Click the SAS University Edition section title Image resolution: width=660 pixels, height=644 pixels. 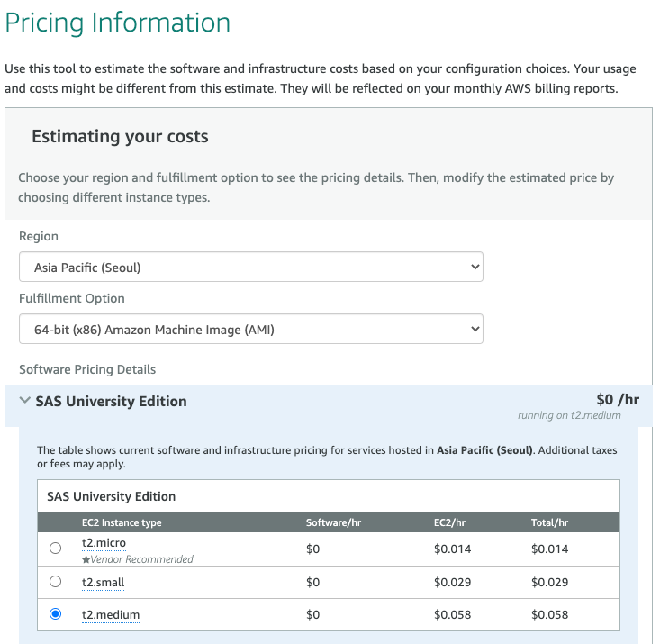tap(111, 401)
